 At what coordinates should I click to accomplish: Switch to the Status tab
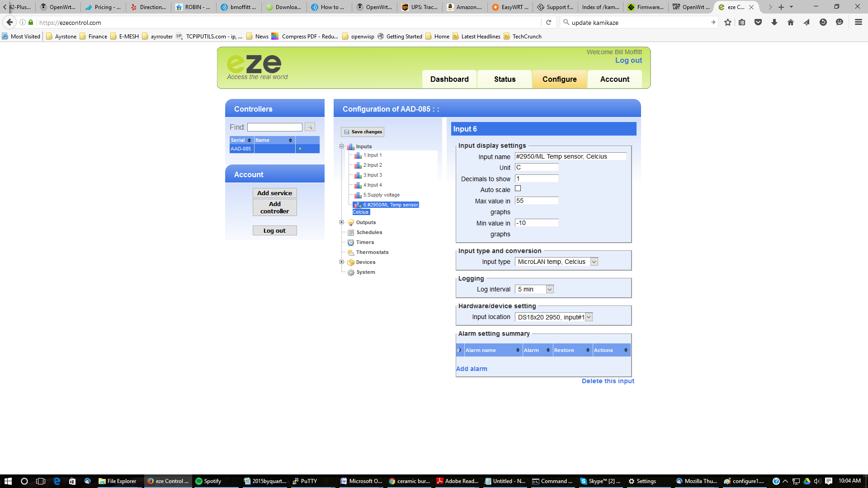point(505,80)
